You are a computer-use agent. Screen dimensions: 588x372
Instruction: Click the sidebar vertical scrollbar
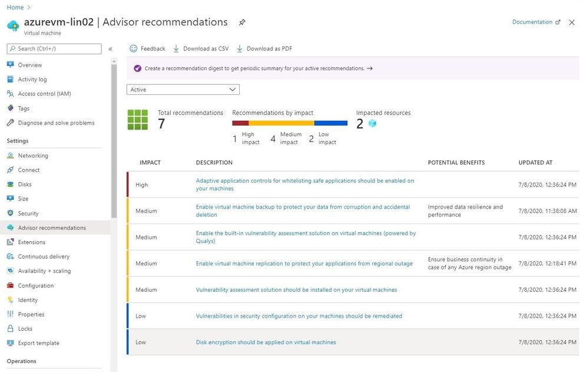tap(114, 141)
